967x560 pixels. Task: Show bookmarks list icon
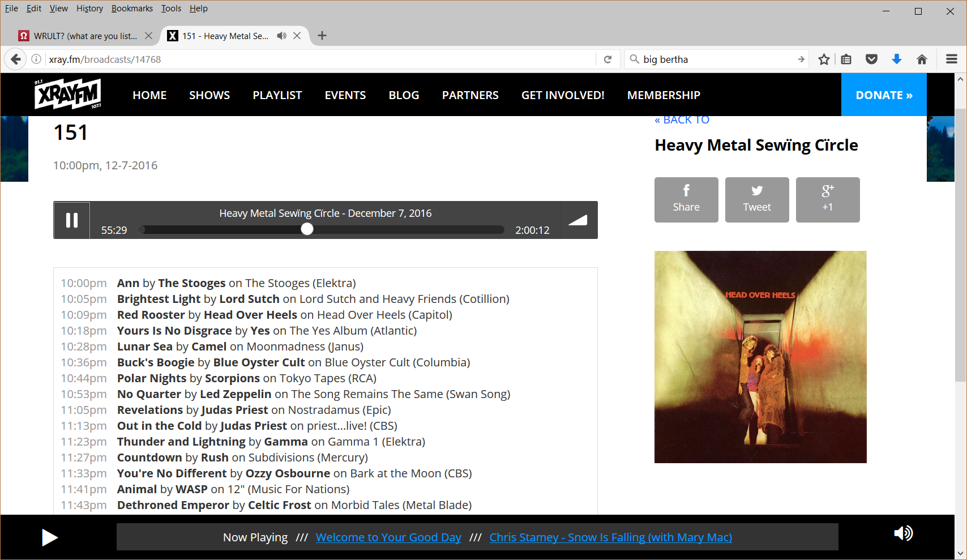tap(846, 59)
